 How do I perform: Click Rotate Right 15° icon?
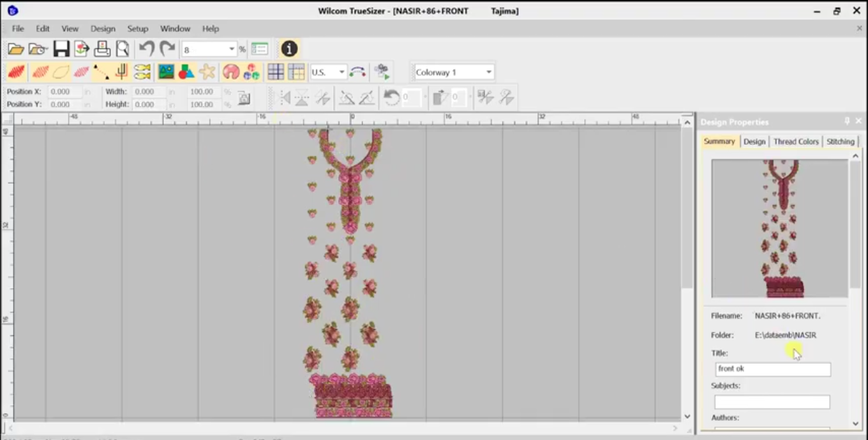[x=367, y=98]
